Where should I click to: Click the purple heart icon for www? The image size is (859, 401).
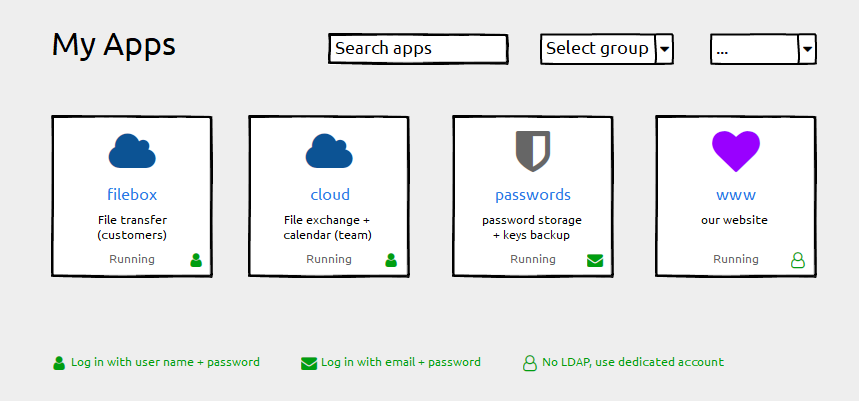(736, 151)
